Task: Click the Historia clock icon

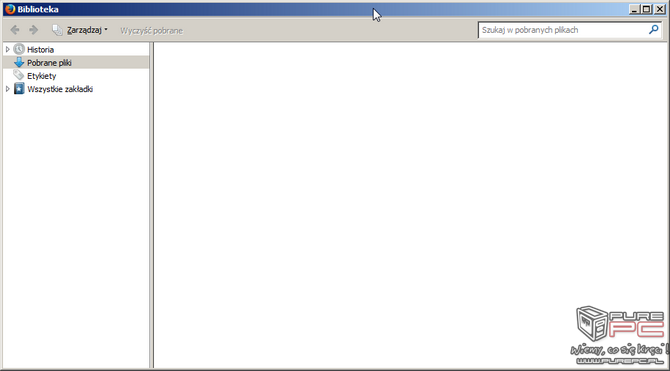Action: (x=19, y=49)
